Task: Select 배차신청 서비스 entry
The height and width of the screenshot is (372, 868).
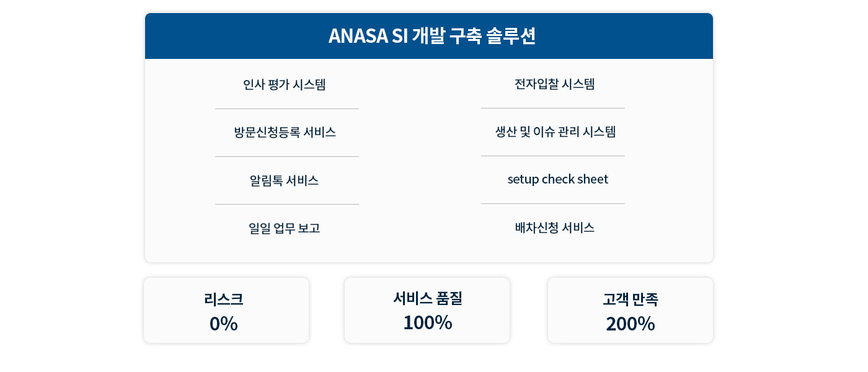Action: click(x=555, y=228)
